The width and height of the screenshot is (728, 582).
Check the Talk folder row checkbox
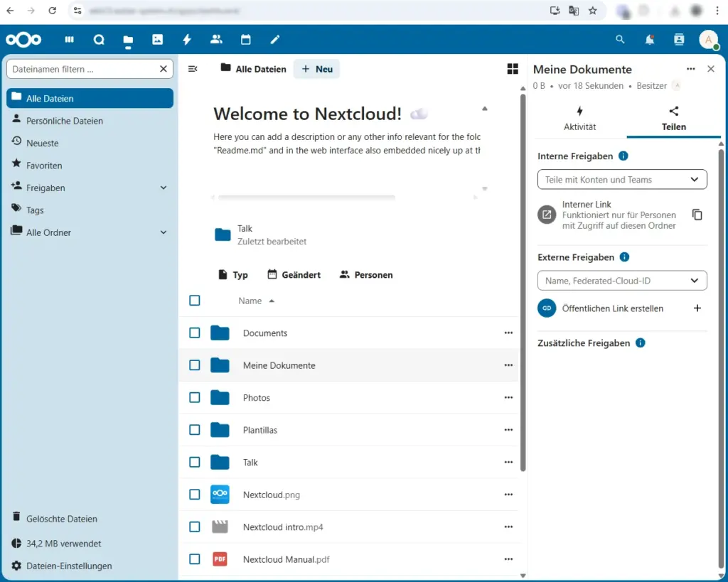coord(195,462)
